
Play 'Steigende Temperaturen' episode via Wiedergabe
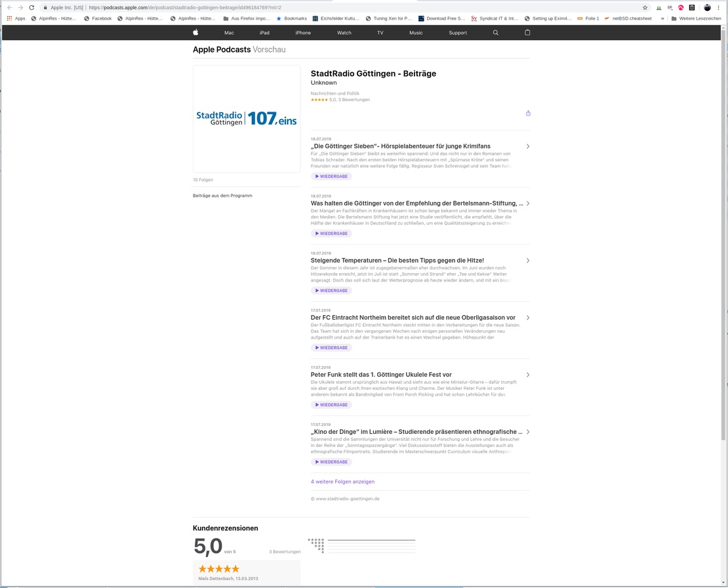(331, 291)
